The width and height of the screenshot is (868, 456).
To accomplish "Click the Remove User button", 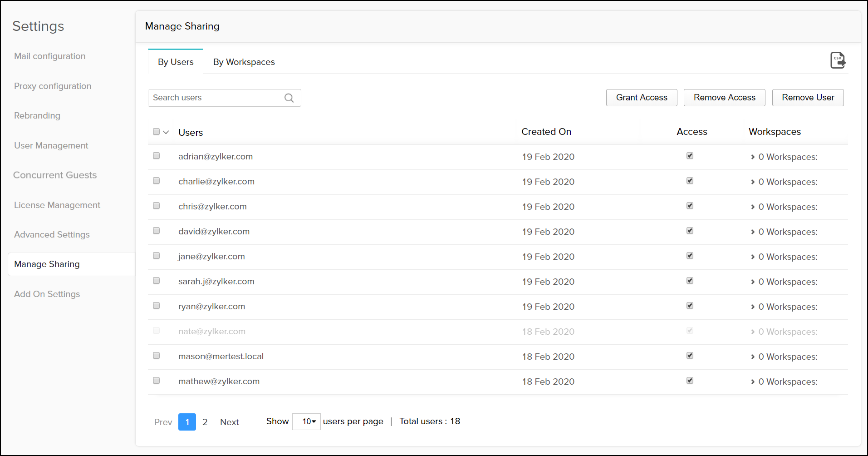I will point(808,98).
